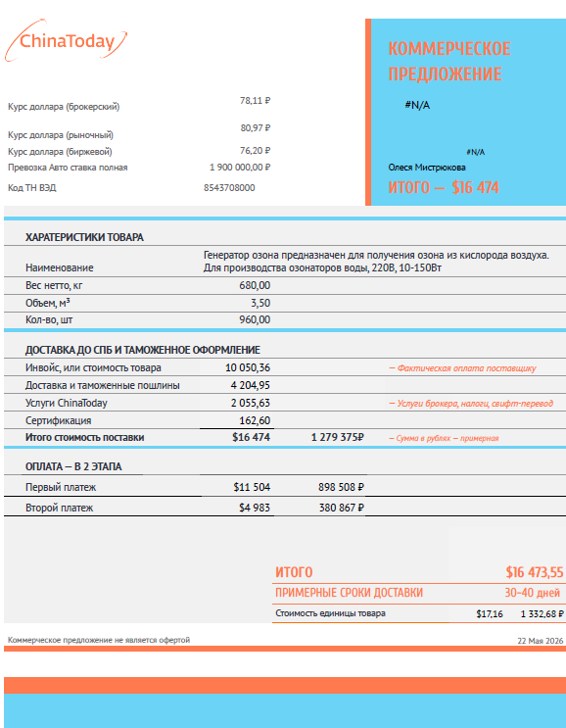566x728 pixels.
Task: Click the first payment amount $11 504
Action: [x=252, y=487]
